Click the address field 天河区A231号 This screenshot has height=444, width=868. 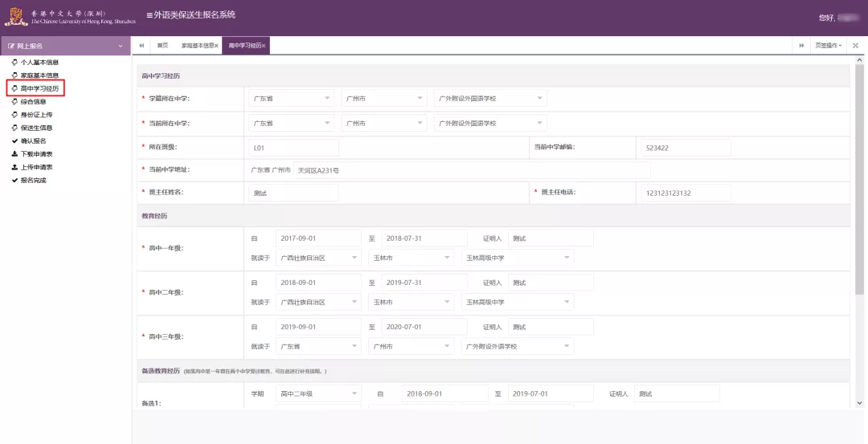[x=472, y=170]
